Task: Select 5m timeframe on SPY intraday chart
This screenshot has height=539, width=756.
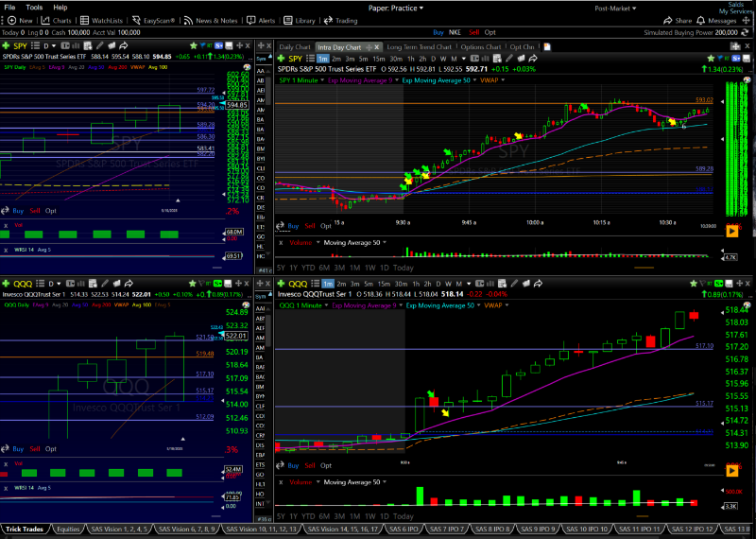Action: [x=363, y=59]
